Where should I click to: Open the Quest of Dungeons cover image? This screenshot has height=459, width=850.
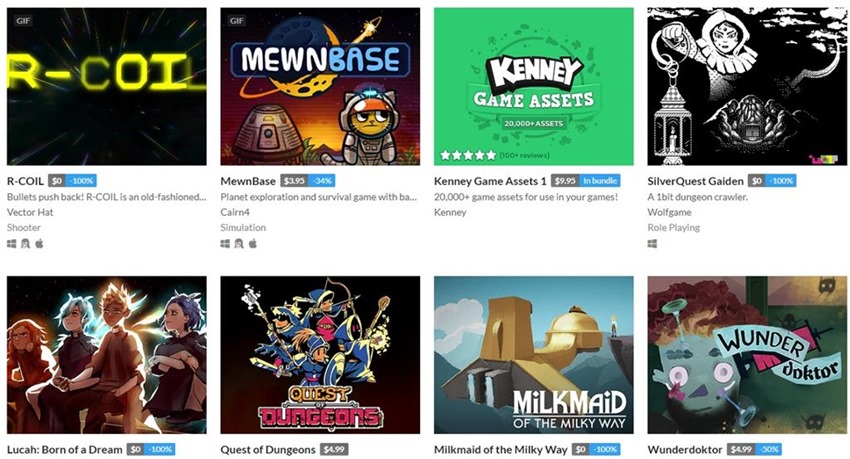[320, 355]
